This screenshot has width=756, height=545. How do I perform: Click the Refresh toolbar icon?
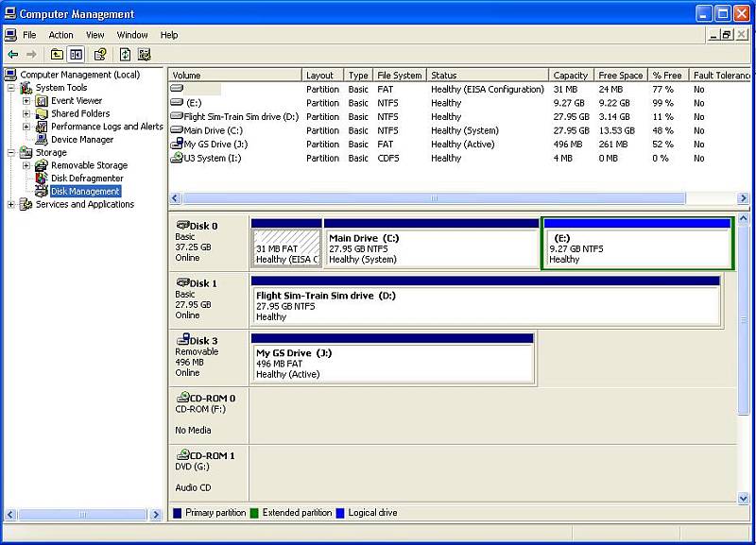point(125,55)
